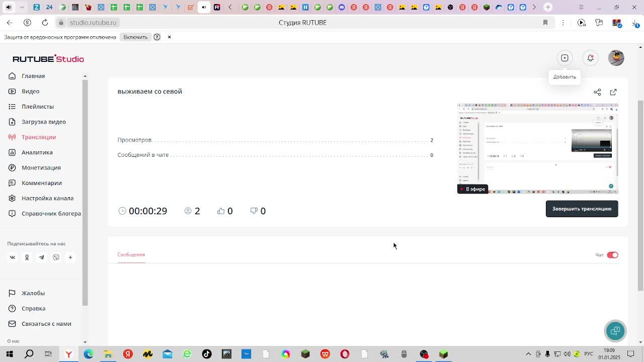
Task: Open Справочник блогера
Action: tap(51, 213)
